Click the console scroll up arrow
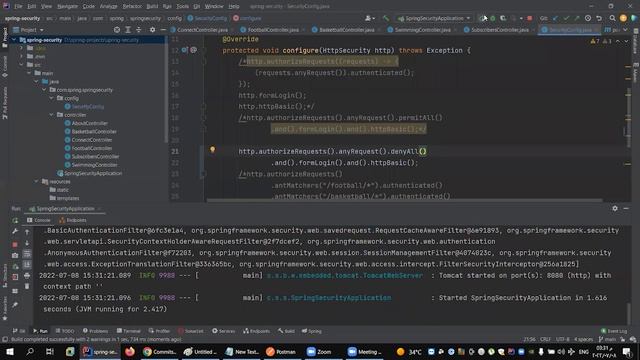 pos(27,232)
